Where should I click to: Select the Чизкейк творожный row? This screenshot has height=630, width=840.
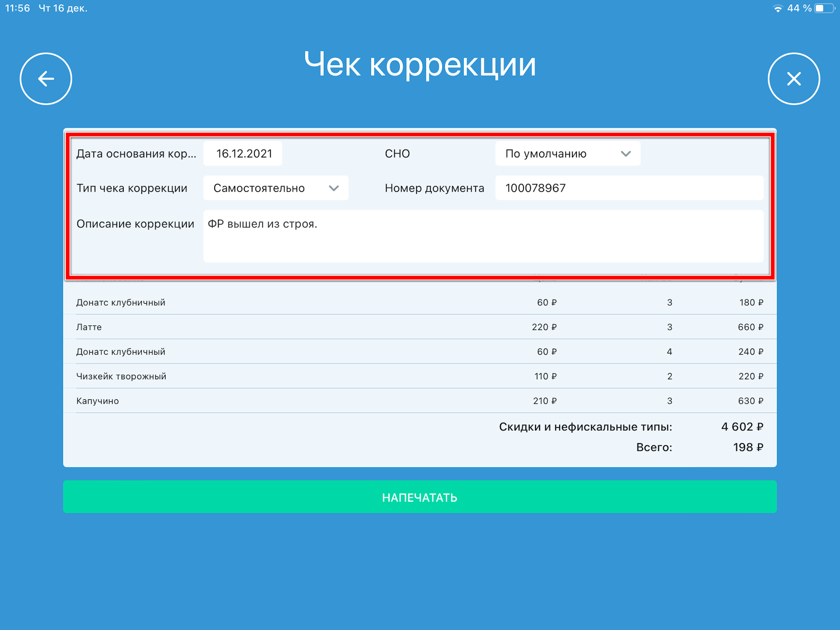tap(420, 376)
